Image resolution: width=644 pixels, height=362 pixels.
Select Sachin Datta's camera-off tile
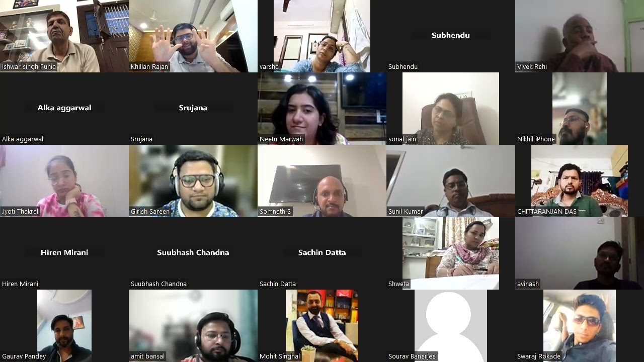(322, 253)
